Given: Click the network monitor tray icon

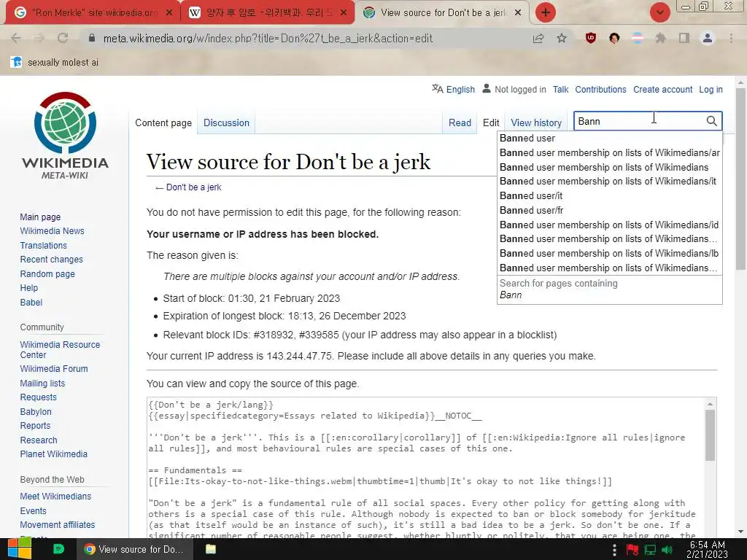Looking at the screenshot, I should (650, 550).
